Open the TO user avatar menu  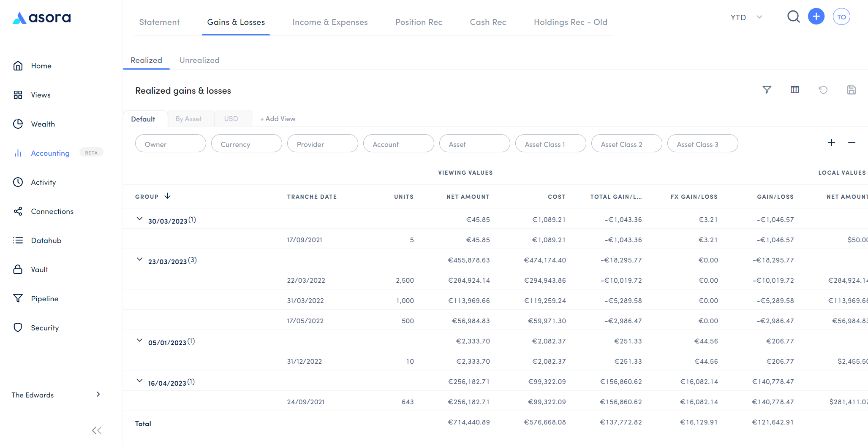click(x=841, y=17)
